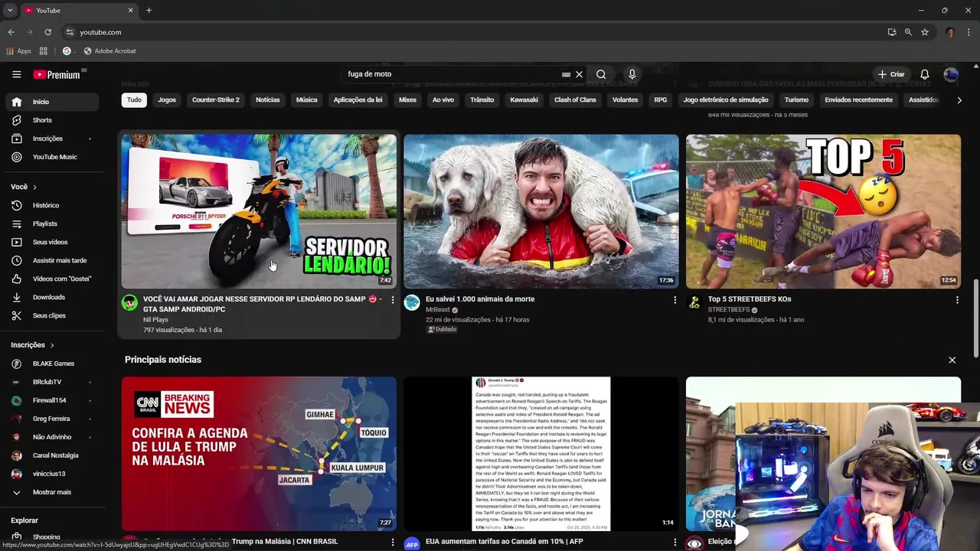
Task: Open options menu for STREETBEEFS video
Action: (957, 300)
